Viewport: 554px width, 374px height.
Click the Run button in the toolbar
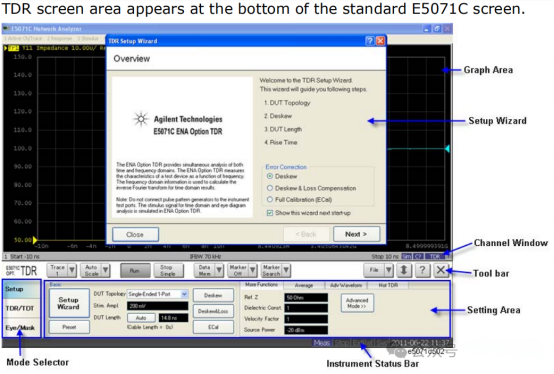pos(135,271)
